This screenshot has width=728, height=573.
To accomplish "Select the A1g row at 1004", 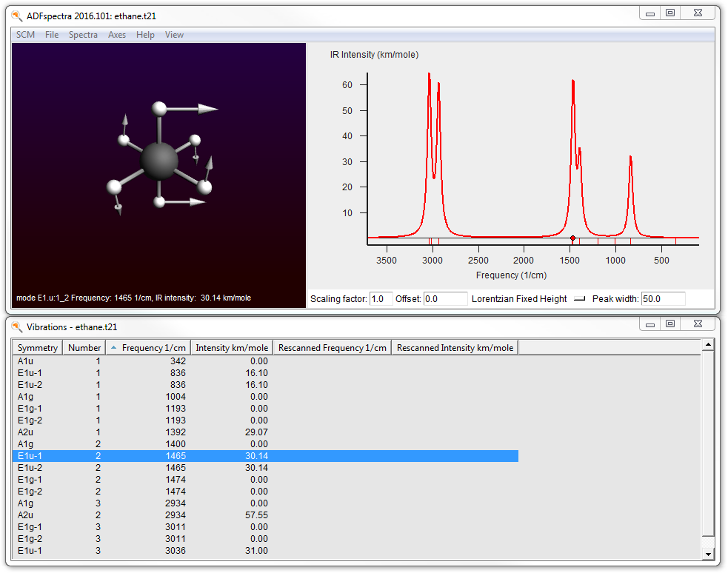I will (265, 397).
